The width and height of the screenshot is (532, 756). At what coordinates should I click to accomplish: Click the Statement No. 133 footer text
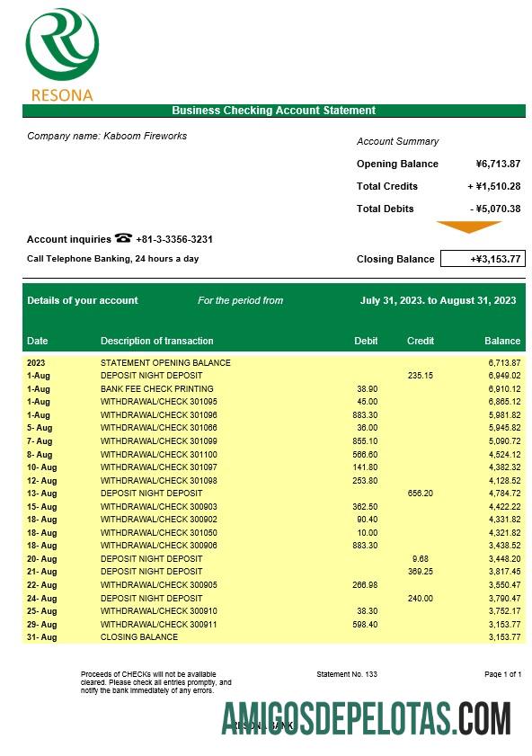pyautogui.click(x=347, y=674)
